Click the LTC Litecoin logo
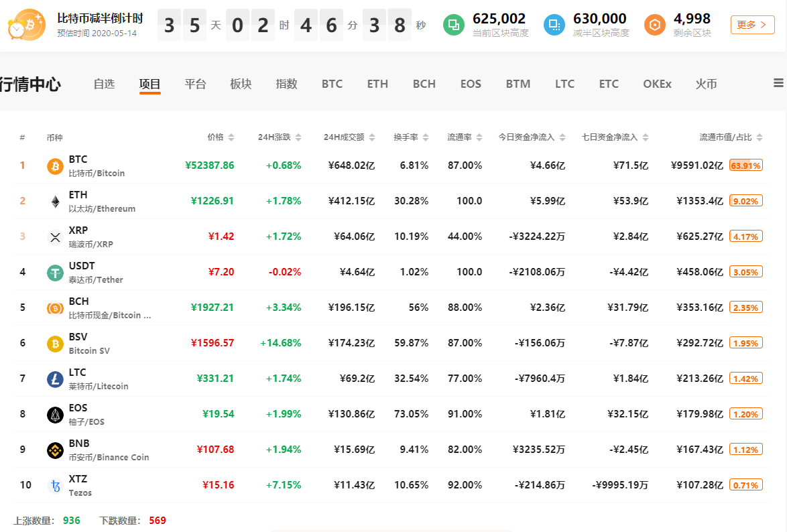This screenshot has height=532, width=787. coord(55,379)
